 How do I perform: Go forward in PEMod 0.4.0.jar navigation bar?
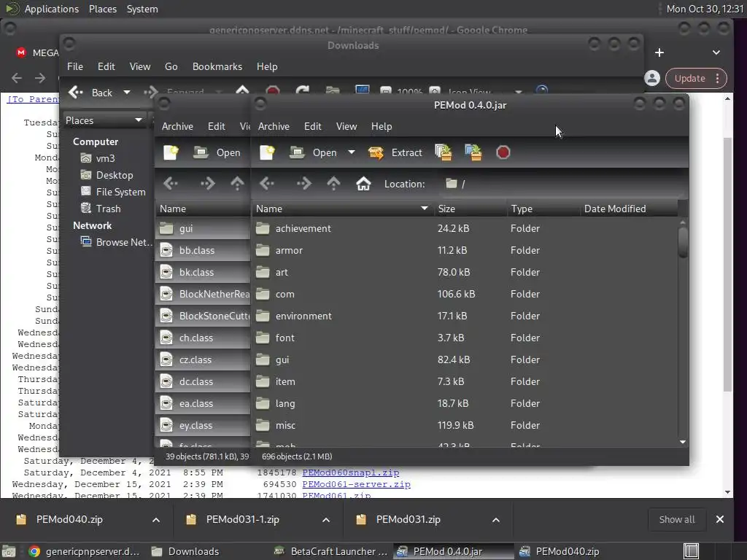(303, 183)
